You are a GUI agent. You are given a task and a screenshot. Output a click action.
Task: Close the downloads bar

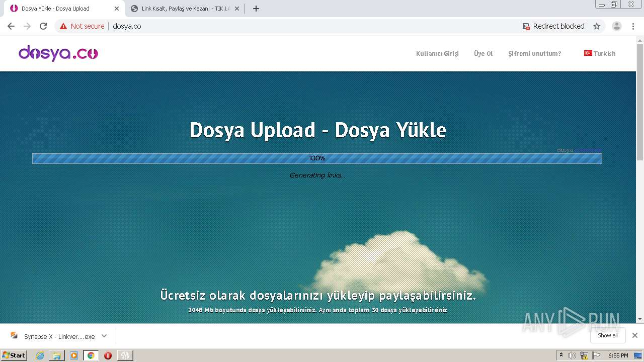pyautogui.click(x=635, y=335)
